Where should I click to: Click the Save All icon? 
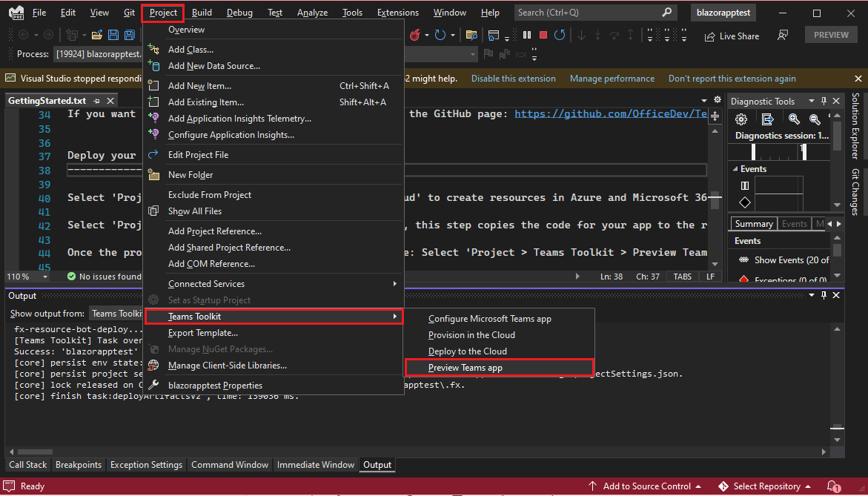point(130,36)
